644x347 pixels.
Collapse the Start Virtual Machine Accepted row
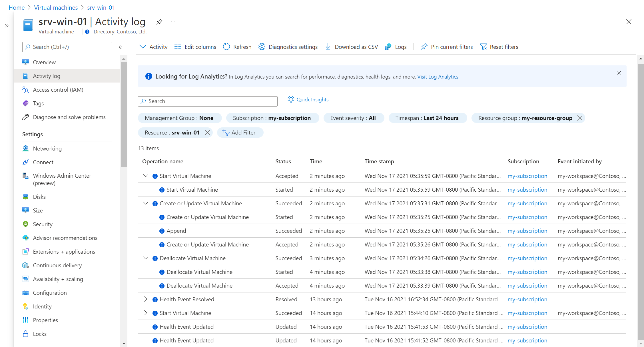tap(146, 176)
